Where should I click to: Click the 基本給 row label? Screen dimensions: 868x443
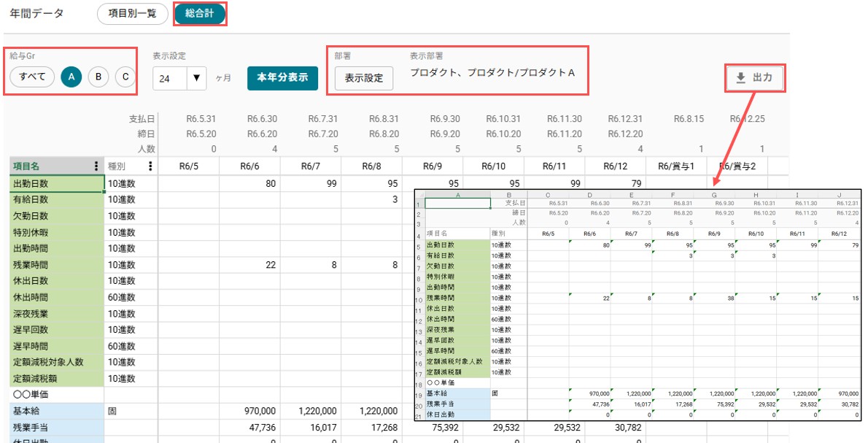[x=57, y=412]
